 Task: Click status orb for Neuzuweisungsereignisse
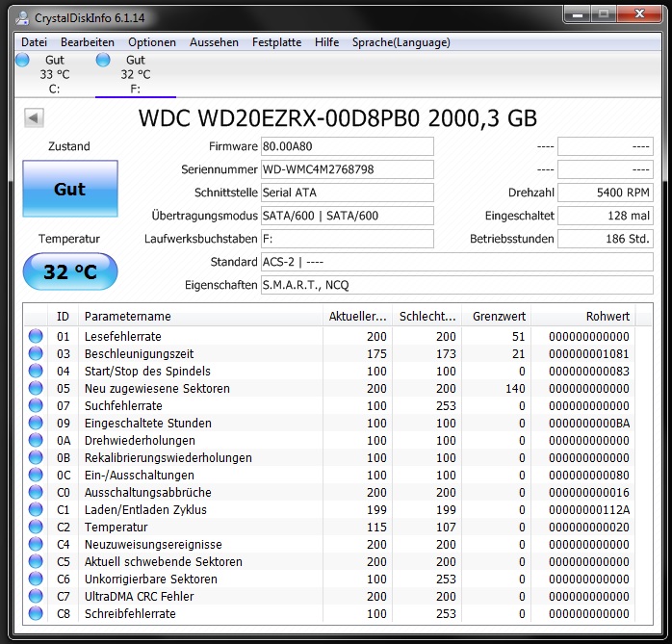tap(36, 545)
